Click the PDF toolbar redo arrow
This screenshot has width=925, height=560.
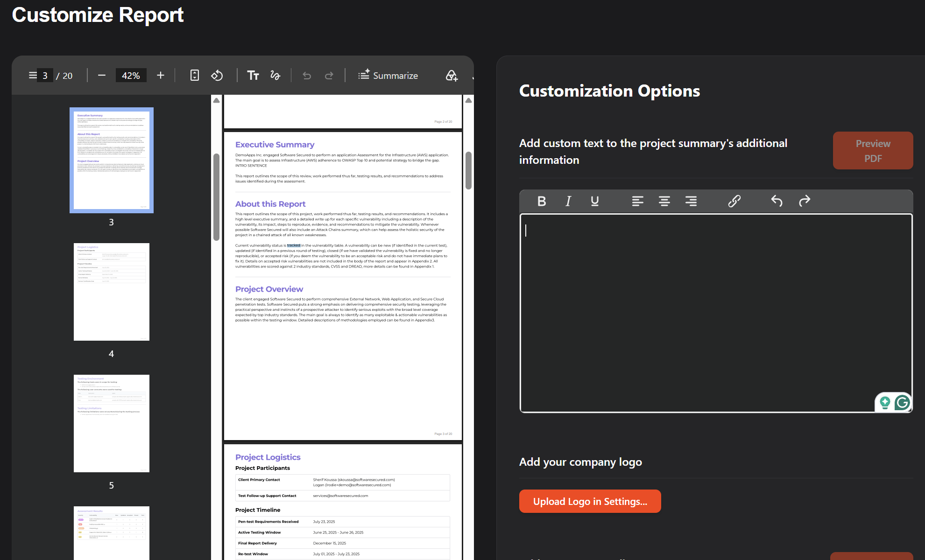(x=329, y=76)
